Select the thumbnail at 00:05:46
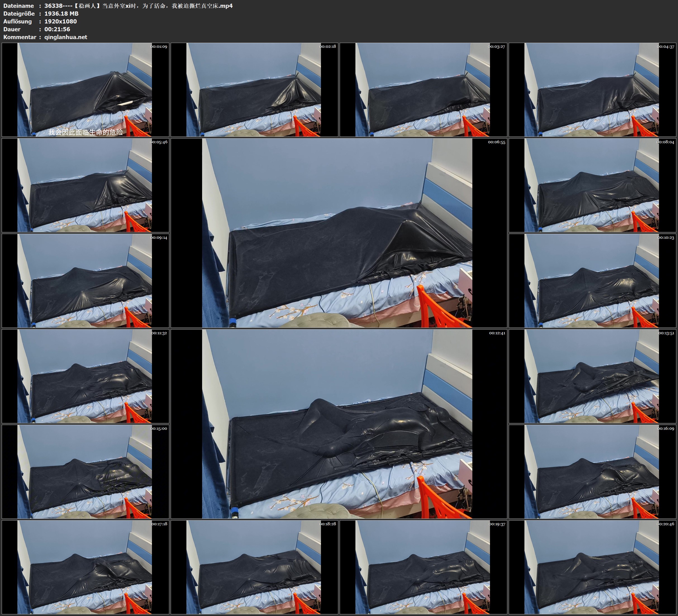 (85, 185)
